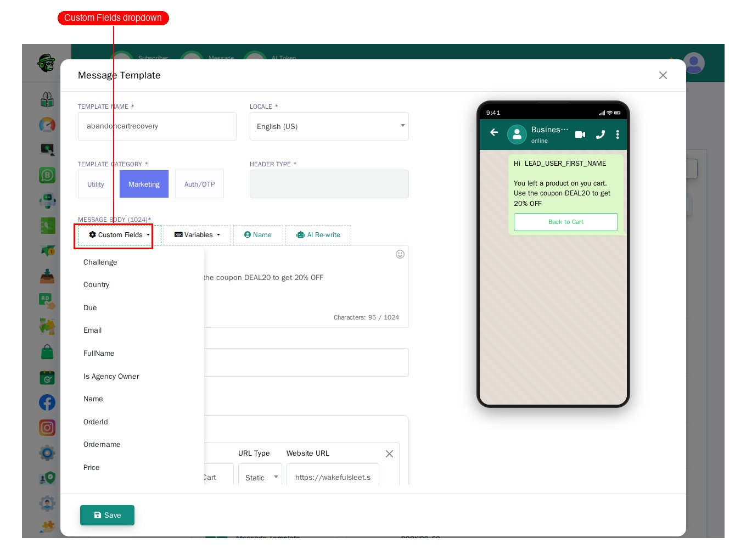This screenshot has width=752, height=560.
Task: Open the calendar check sidebar icon
Action: click(x=47, y=377)
